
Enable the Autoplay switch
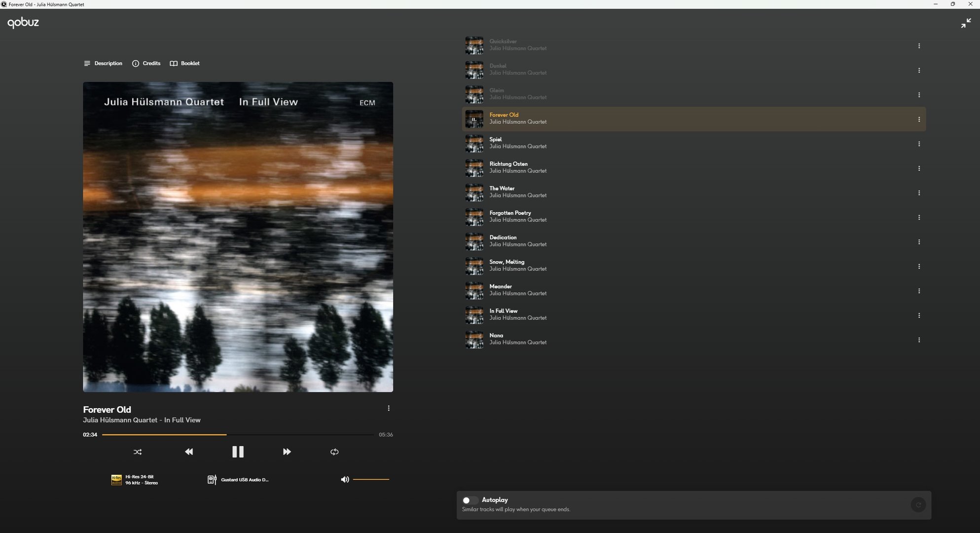[470, 500]
